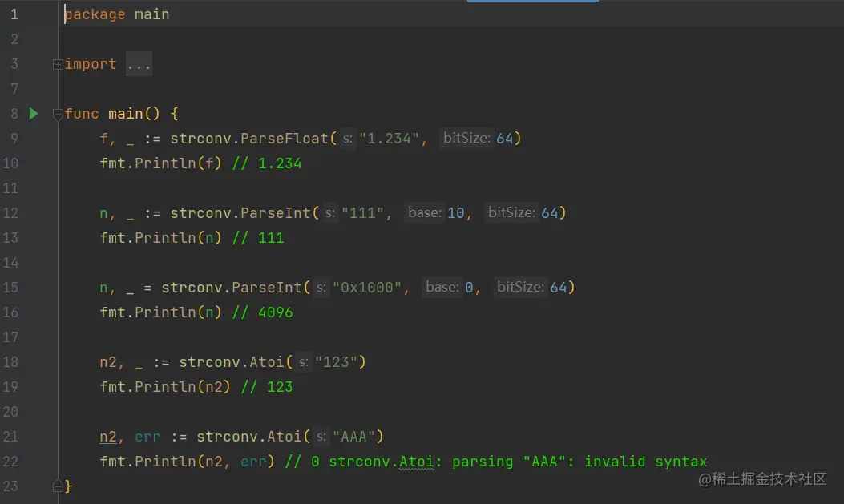Click the 'base:' hint with value 10
Image resolution: width=844 pixels, height=504 pixels.
(x=424, y=213)
